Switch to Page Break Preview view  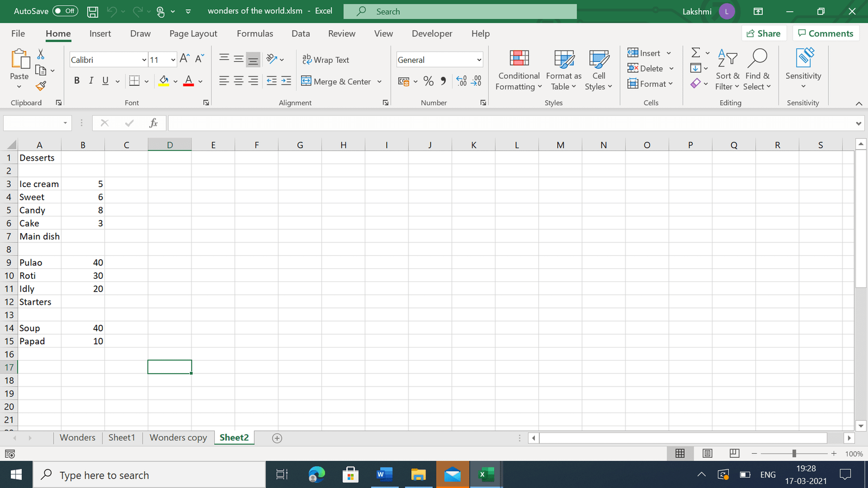(735, 453)
